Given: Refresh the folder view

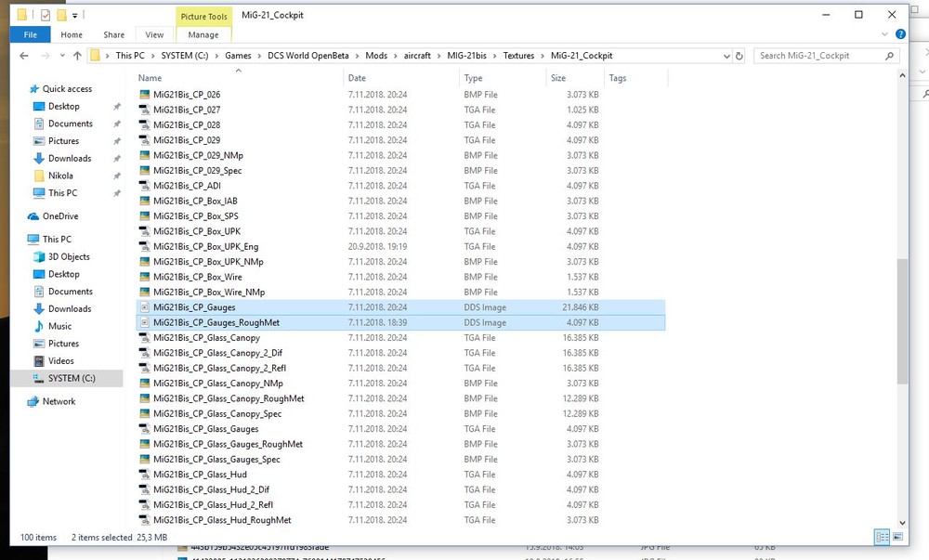Looking at the screenshot, I should point(739,56).
